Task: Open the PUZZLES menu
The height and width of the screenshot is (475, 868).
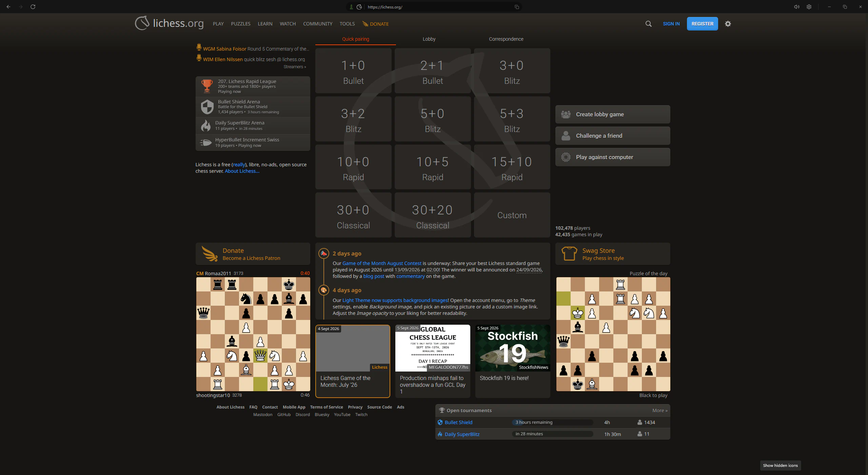Action: tap(241, 24)
